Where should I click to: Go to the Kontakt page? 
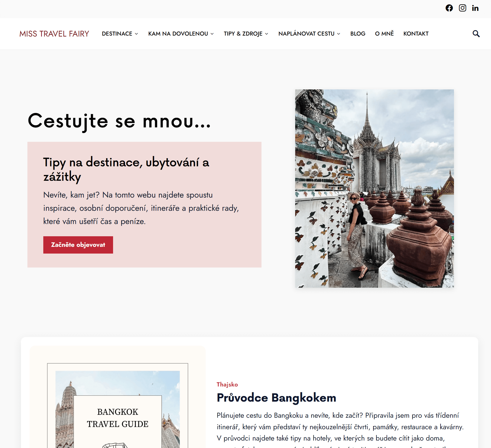416,34
